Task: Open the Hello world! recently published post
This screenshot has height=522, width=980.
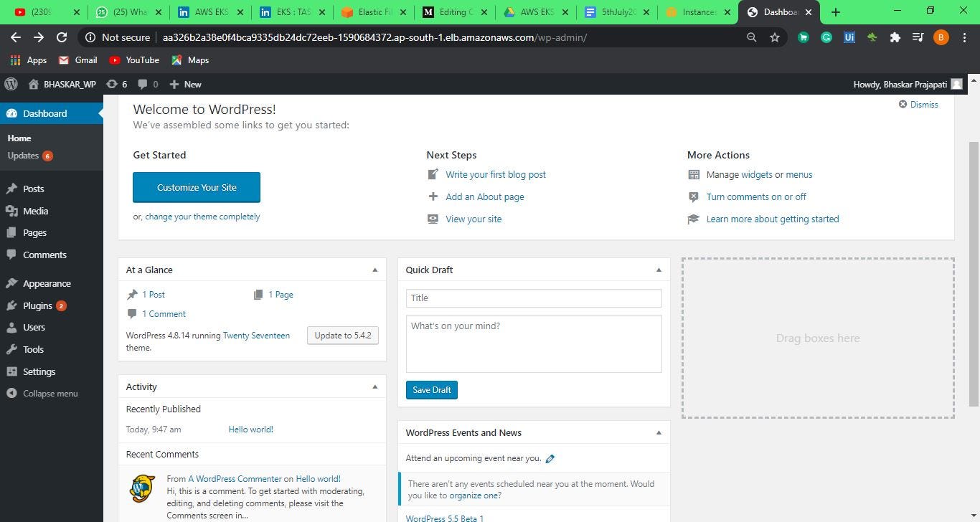Action: tap(250, 430)
